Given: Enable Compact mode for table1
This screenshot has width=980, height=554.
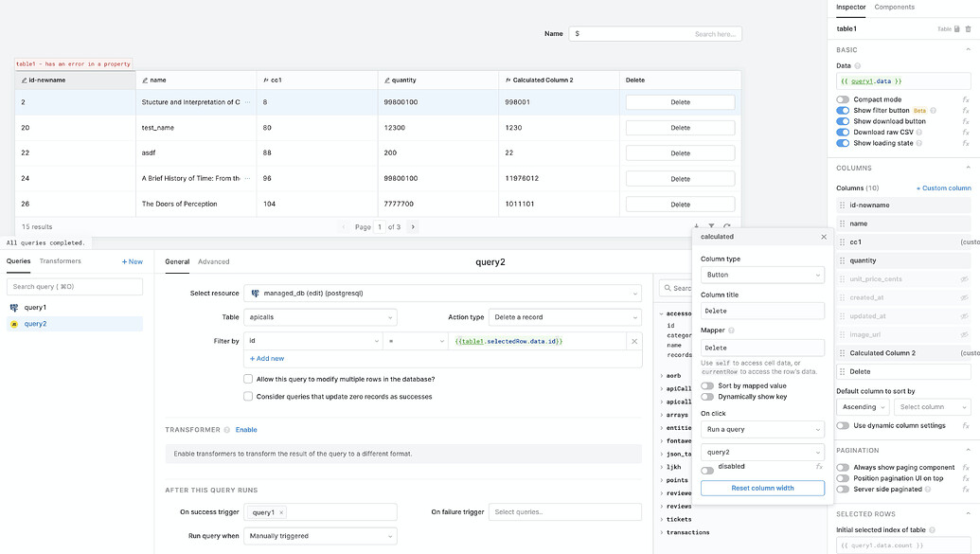Looking at the screenshot, I should pos(843,98).
